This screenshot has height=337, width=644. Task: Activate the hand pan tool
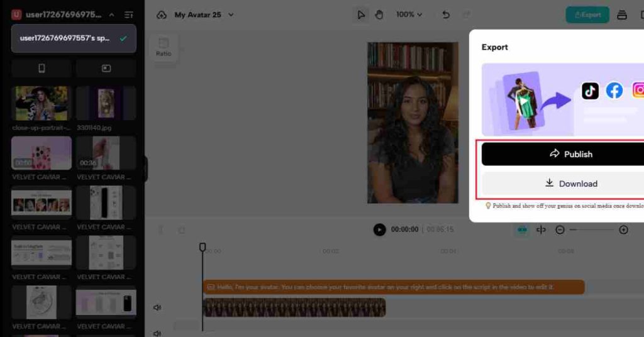(379, 14)
